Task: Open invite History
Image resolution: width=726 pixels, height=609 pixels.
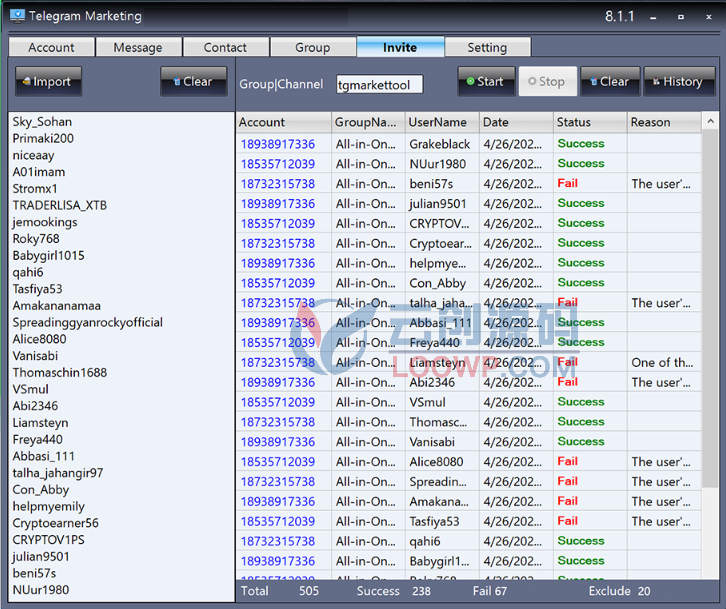Action: tap(679, 82)
